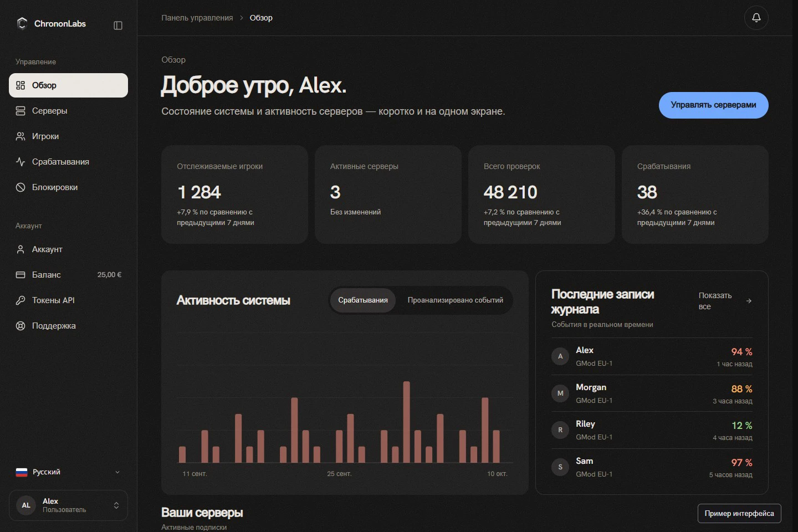798x532 pixels.
Task: Open the Игроки section
Action: tap(68, 136)
